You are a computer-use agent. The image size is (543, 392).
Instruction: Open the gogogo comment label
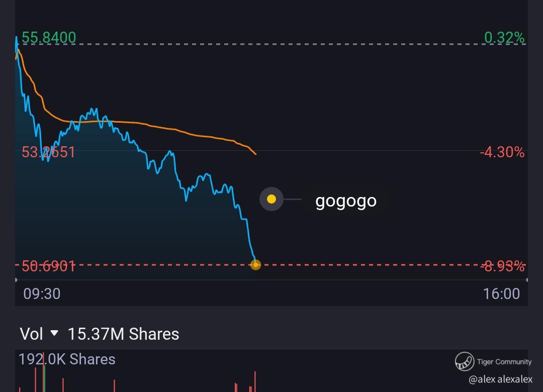(346, 201)
